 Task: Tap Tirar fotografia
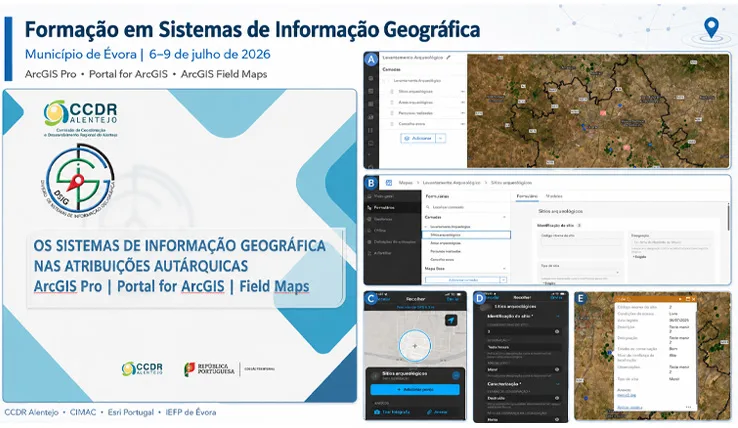click(392, 412)
